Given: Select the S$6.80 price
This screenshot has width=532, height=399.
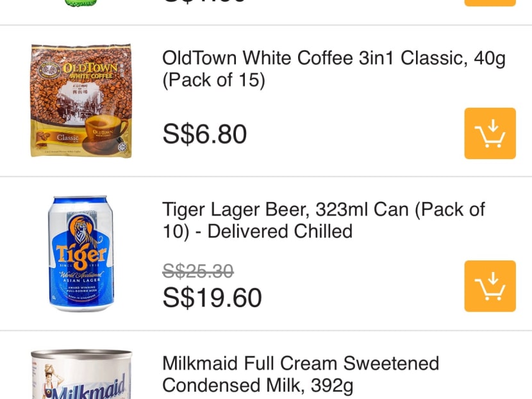Looking at the screenshot, I should [204, 134].
